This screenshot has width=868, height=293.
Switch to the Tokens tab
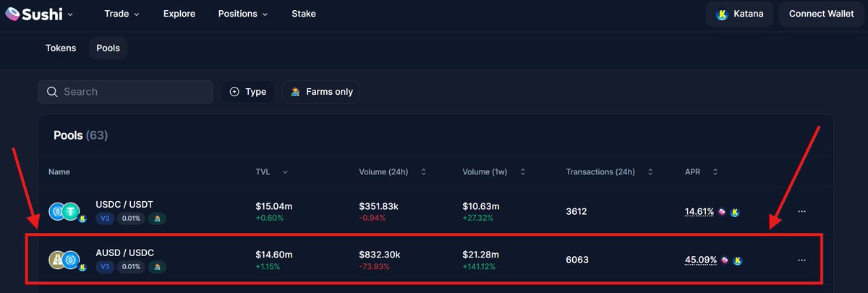(x=61, y=48)
